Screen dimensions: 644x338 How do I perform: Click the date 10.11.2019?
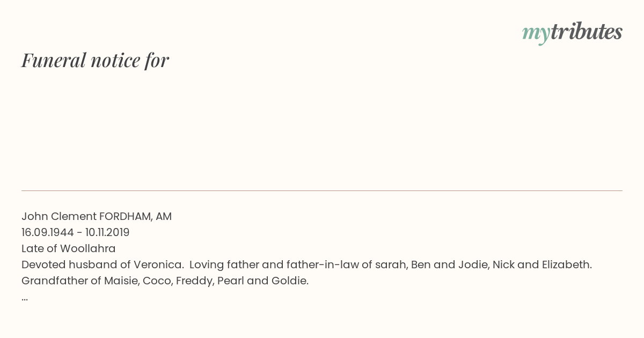click(107, 232)
